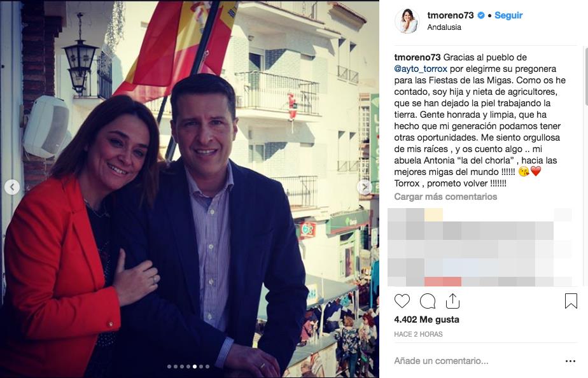Click the HACE 2 HORAS timestamp
Viewport: 588px width, 378px height.
(418, 334)
